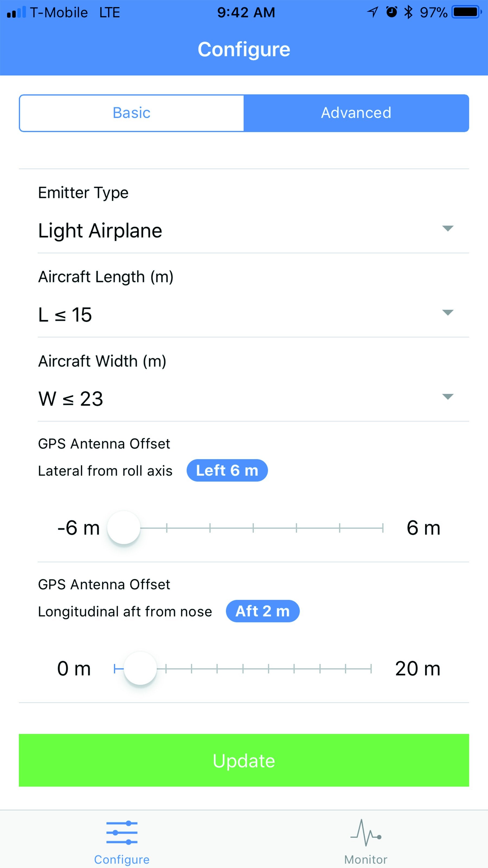This screenshot has height=868, width=488.
Task: Tap the cellular signal bars icon
Action: 16,12
